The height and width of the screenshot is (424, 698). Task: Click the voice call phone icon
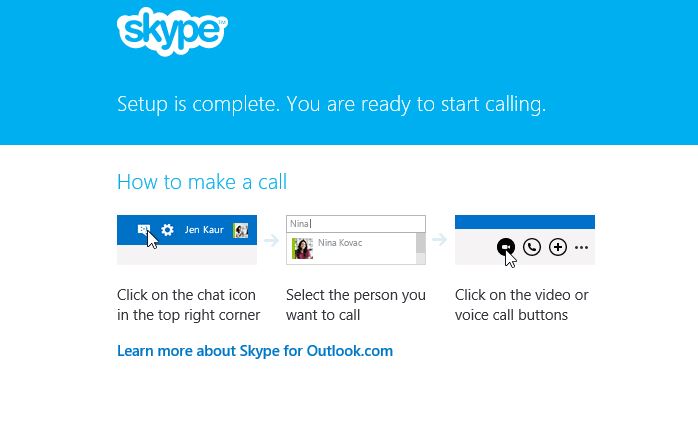532,247
